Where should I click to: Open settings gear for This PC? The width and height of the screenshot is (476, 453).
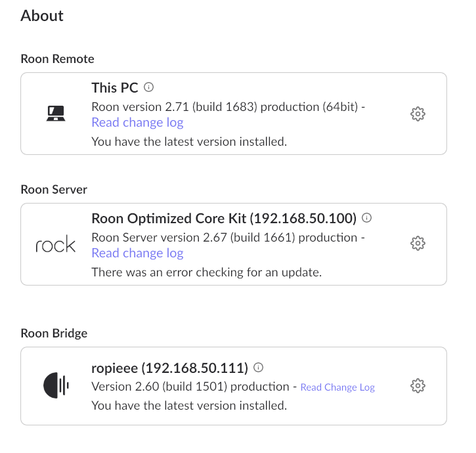pyautogui.click(x=418, y=114)
